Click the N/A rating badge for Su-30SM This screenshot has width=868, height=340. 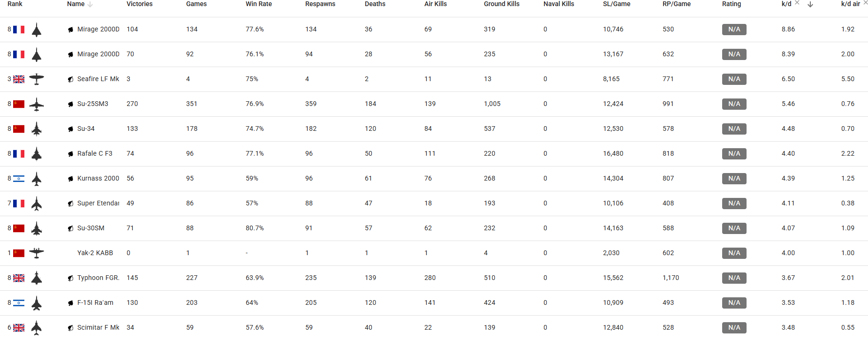(x=734, y=228)
